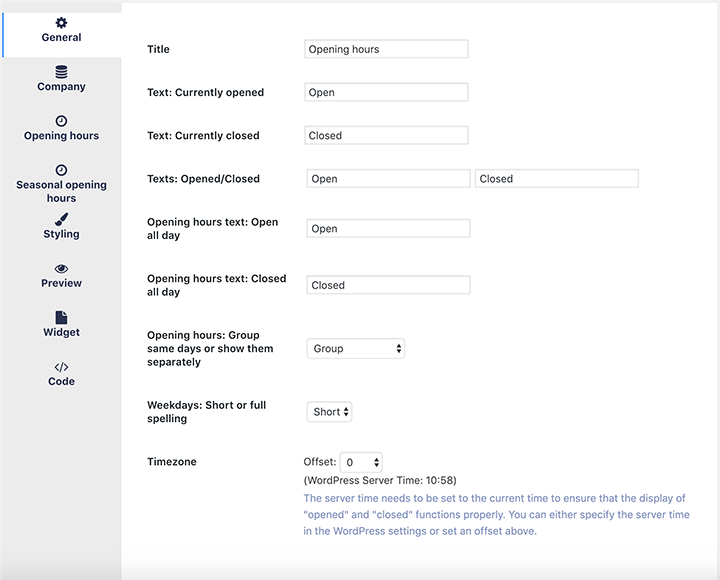Focus the Text: Currently opened field
Viewport: 720px width, 580px height.
(386, 92)
